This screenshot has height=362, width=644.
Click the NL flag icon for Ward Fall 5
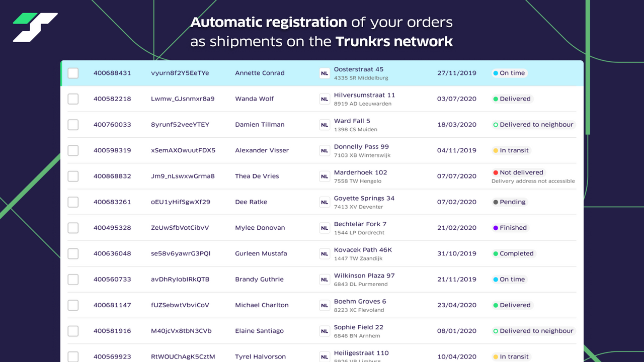[x=325, y=125]
